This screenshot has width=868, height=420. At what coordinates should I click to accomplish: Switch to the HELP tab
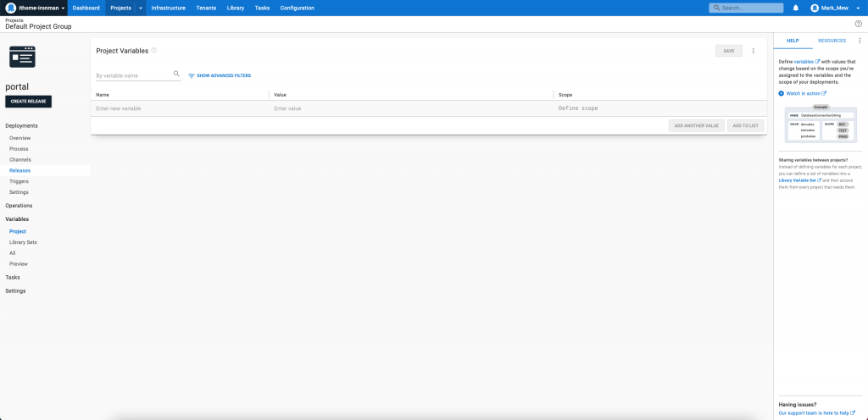(793, 41)
